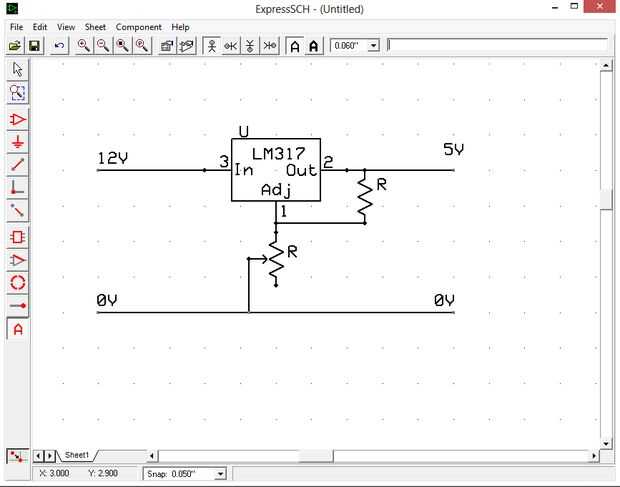Click the vertical scrollbar down arrow
The image size is (620, 487).
(606, 444)
